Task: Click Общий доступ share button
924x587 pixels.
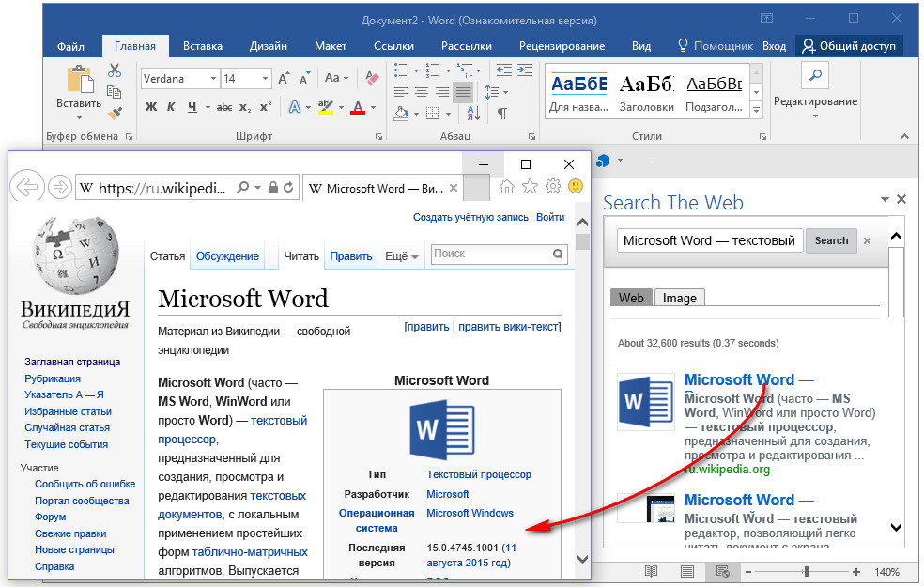Action: click(849, 46)
